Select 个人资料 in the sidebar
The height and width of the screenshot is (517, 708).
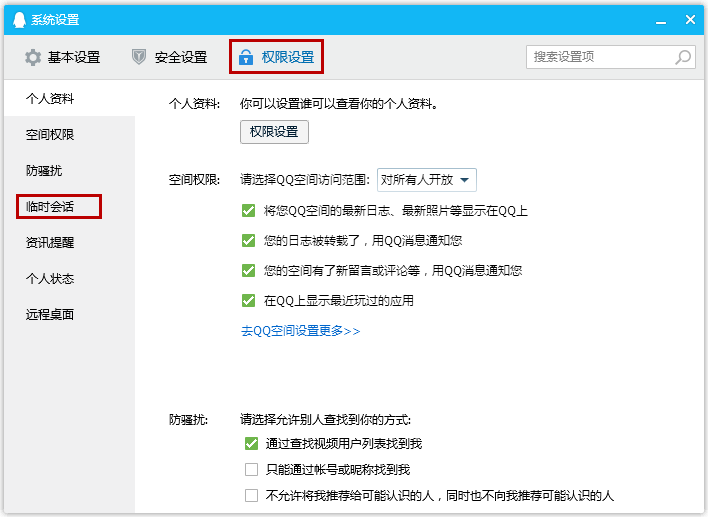(70, 98)
